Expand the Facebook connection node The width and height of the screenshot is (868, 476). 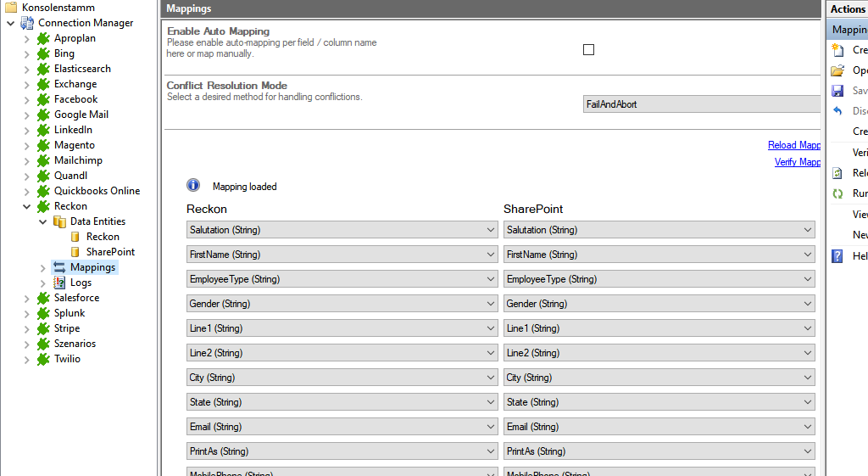coord(26,99)
